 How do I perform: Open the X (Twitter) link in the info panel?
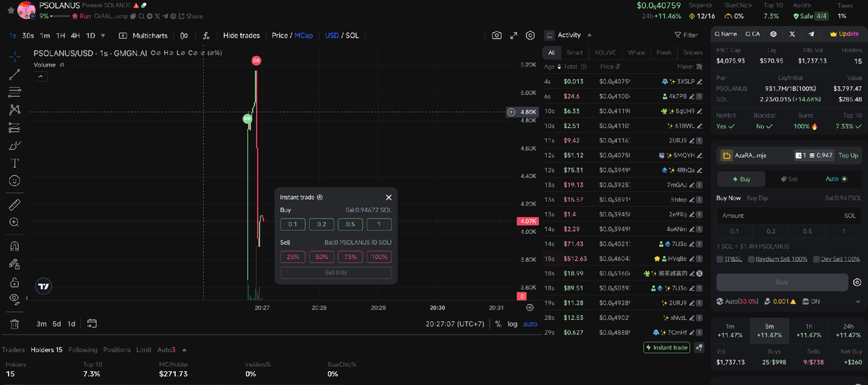click(x=792, y=34)
